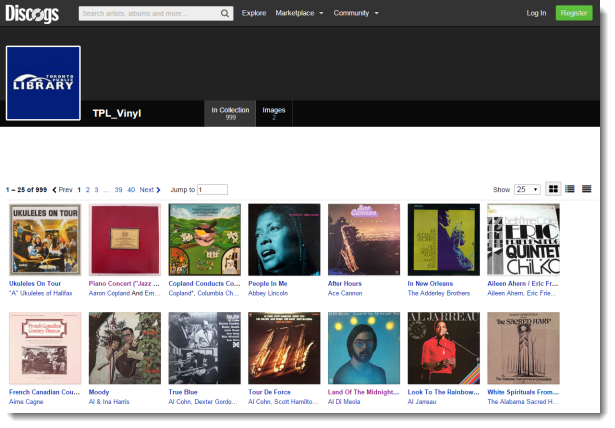The image size is (615, 428).
Task: Switch to the In Collection tab
Action: [x=230, y=113]
